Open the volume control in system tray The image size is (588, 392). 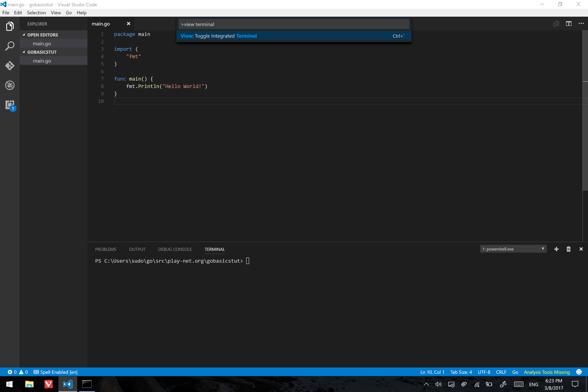coord(438,384)
